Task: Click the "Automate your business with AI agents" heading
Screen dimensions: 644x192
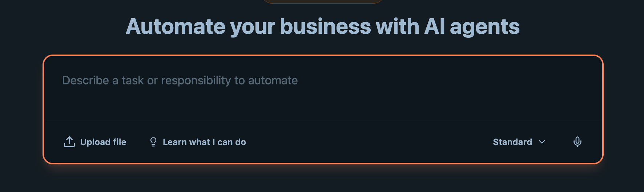Action: point(322,27)
